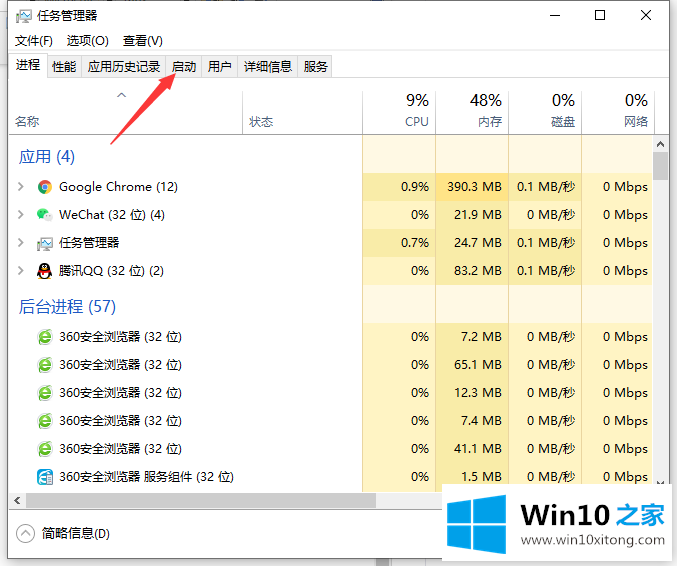Switch to the 性能 tab

tap(64, 67)
